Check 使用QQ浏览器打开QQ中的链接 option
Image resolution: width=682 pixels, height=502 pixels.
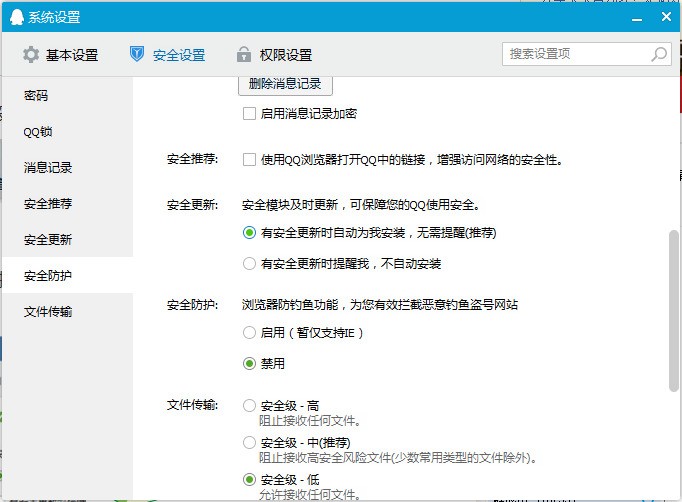click(249, 160)
